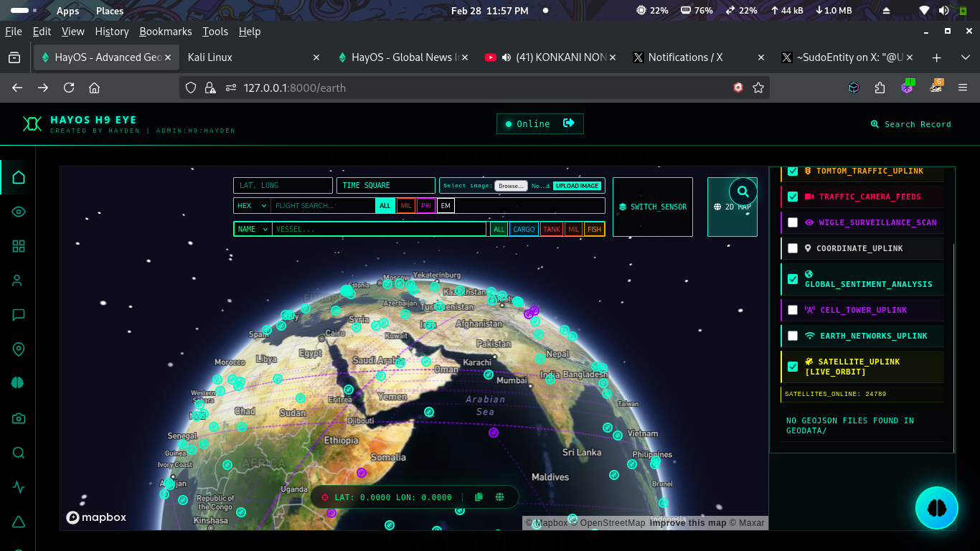Open the grid dashboard sidebar icon
Screen dimensions: 980x551
[x=19, y=246]
